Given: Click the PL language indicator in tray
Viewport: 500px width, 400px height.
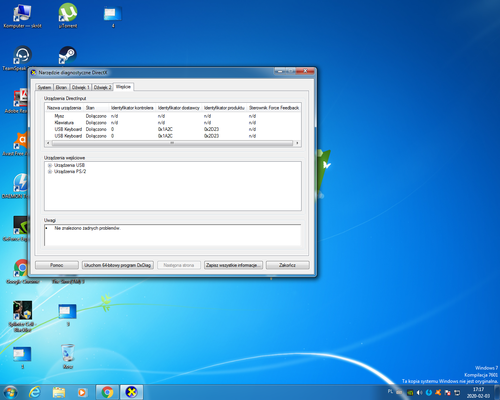Looking at the screenshot, I should click(390, 392).
